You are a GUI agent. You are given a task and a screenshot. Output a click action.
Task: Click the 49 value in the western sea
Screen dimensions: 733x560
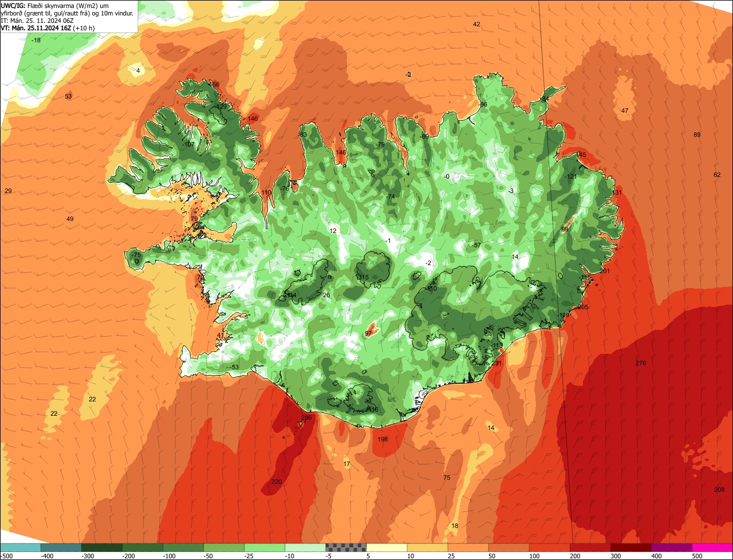point(70,219)
